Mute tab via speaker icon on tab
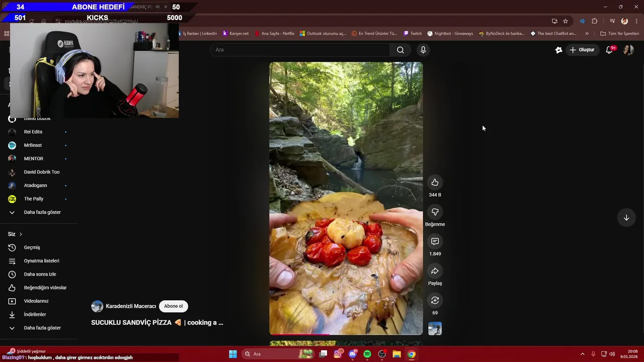Viewport: 644px width, 362px height. pos(157,7)
